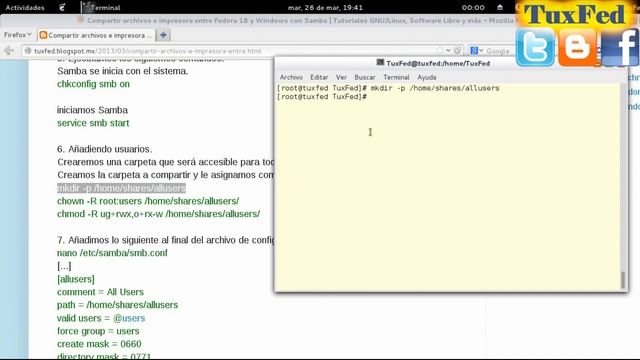640x360 pixels.
Task: Open the Firefox menu dropdown
Action: [17, 35]
